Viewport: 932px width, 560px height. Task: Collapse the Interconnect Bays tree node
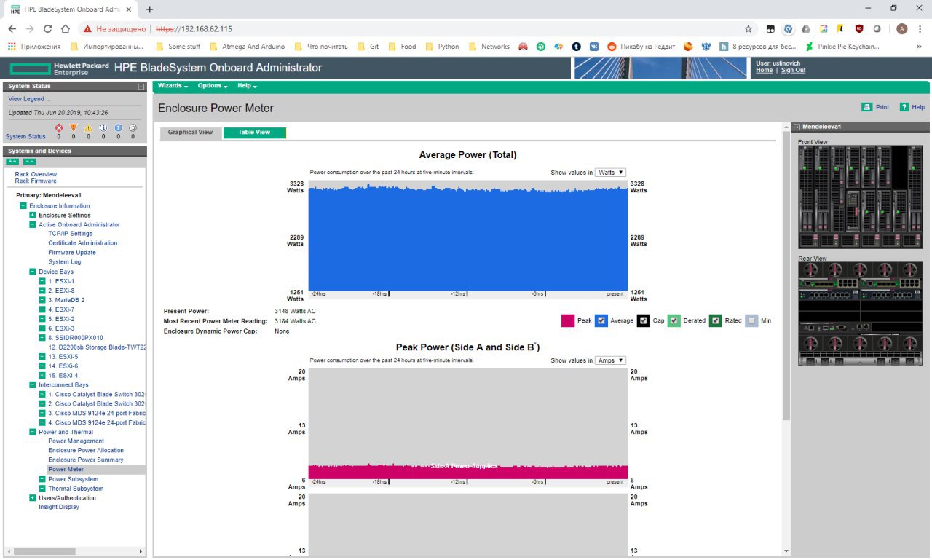point(33,384)
